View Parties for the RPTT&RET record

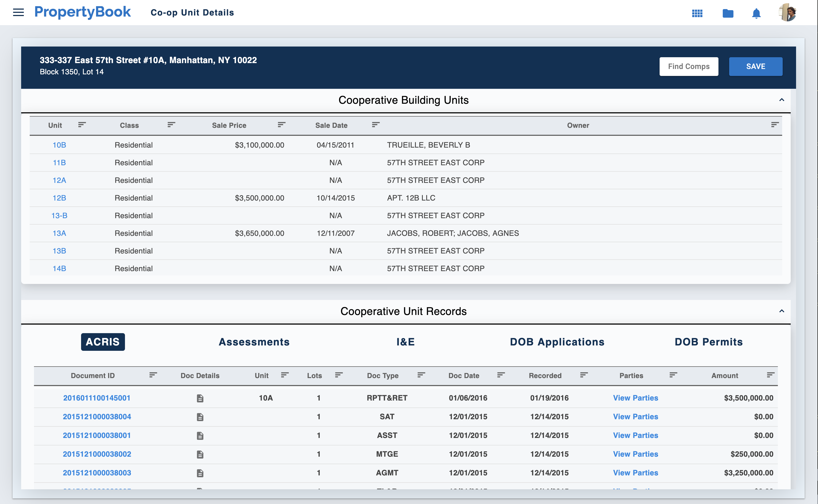tap(636, 398)
